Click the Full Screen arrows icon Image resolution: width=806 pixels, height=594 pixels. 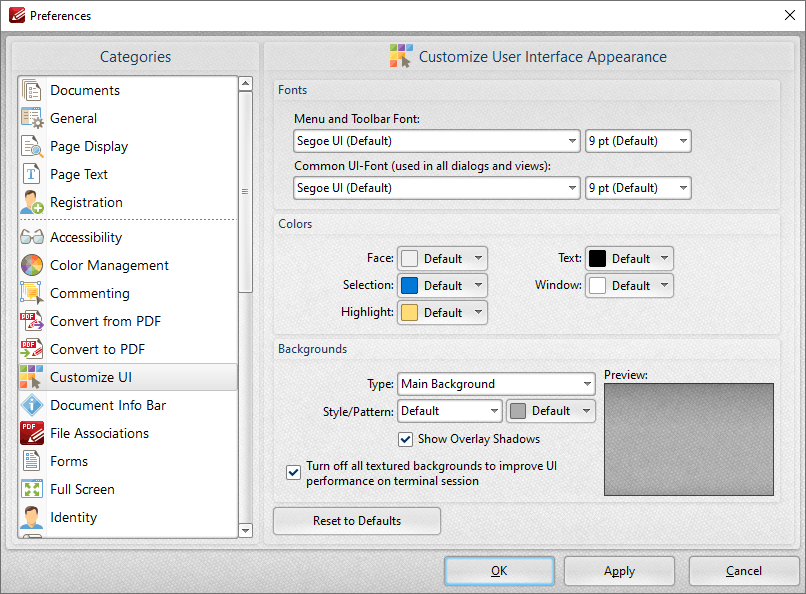[32, 489]
